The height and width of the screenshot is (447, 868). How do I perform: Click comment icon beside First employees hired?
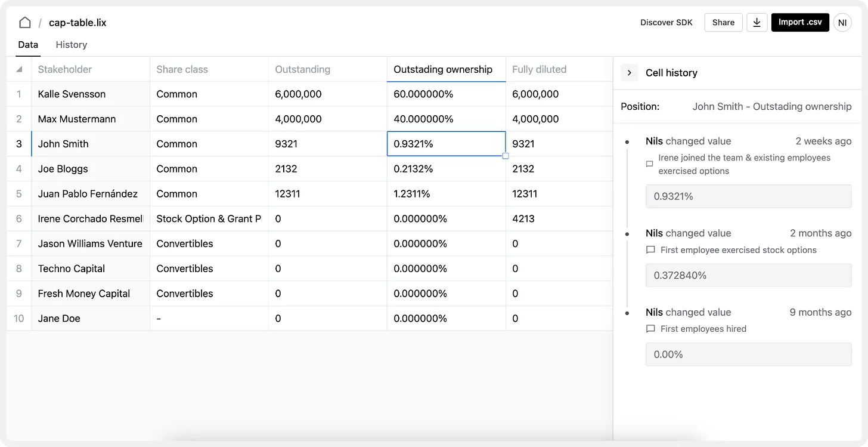click(x=650, y=329)
